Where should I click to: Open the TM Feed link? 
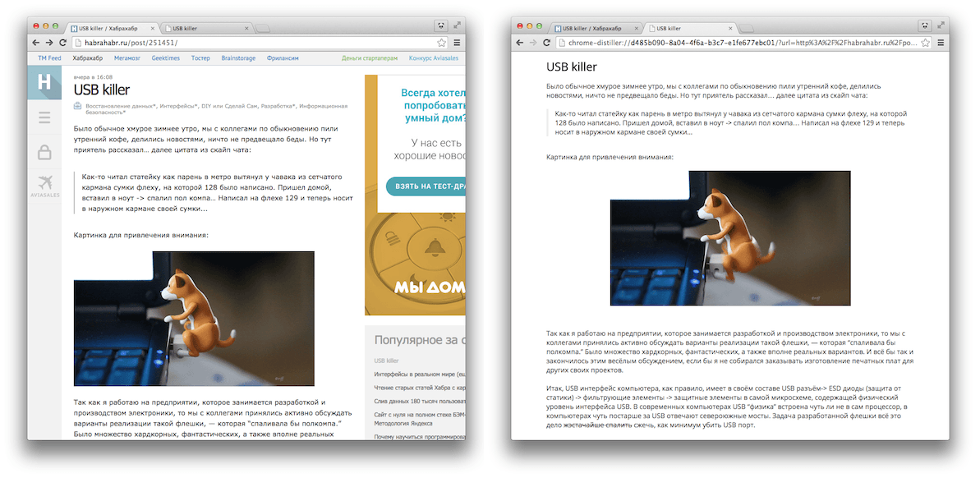(x=50, y=58)
